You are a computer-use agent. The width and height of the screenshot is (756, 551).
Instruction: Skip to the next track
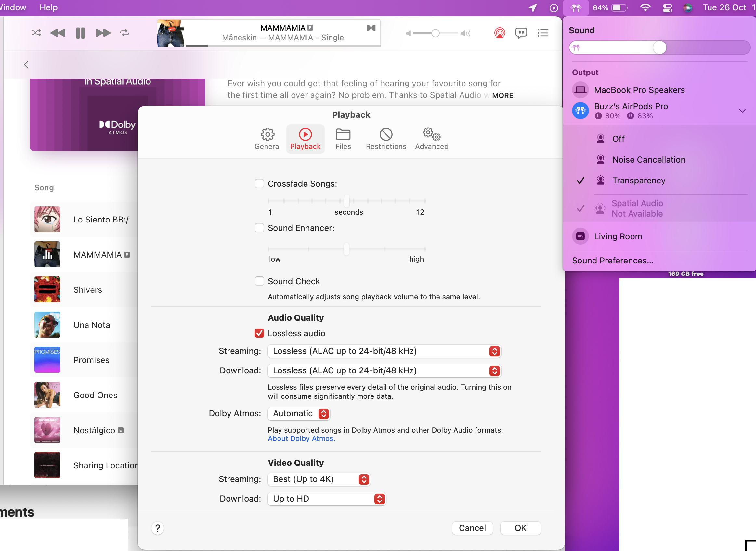[103, 33]
